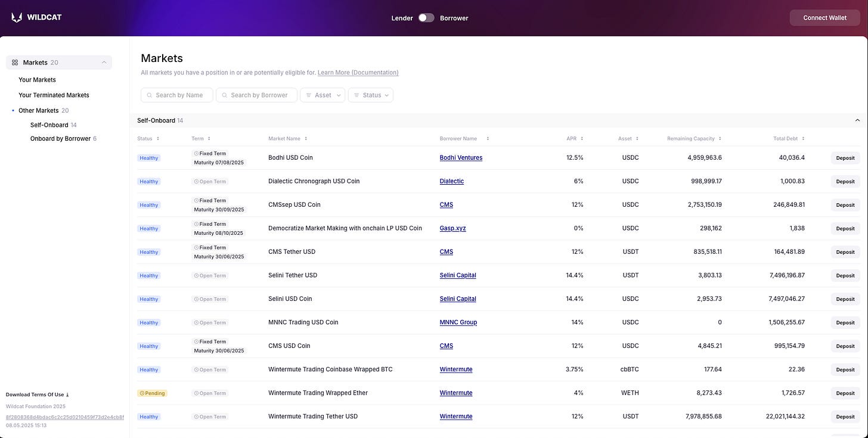Select Other Markets in sidebar
This screenshot has width=868, height=438.
tap(39, 111)
